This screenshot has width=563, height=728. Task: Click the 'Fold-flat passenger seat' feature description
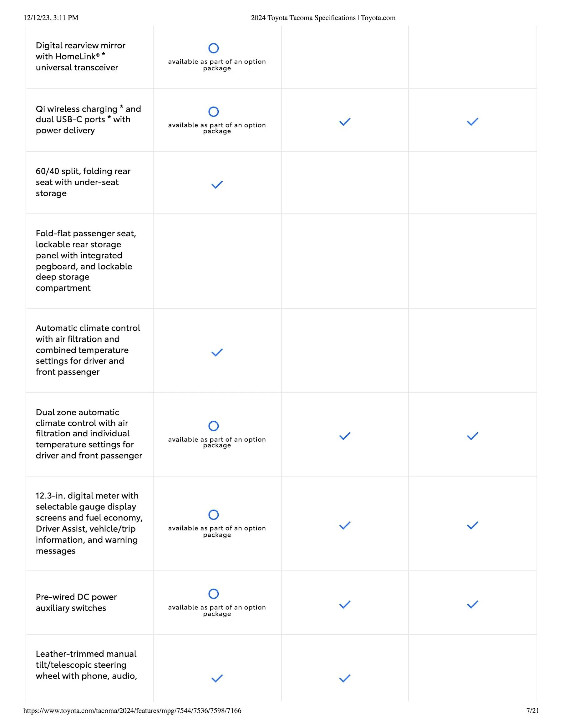pyautogui.click(x=86, y=260)
